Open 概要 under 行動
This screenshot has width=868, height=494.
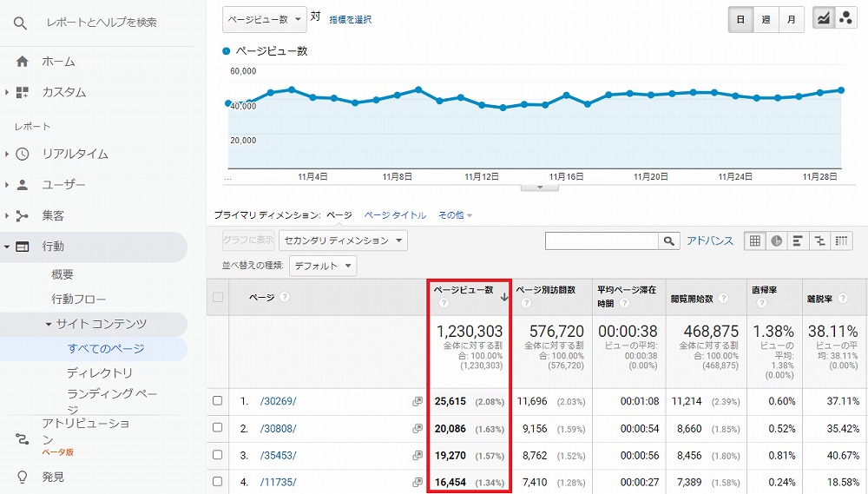click(62, 274)
